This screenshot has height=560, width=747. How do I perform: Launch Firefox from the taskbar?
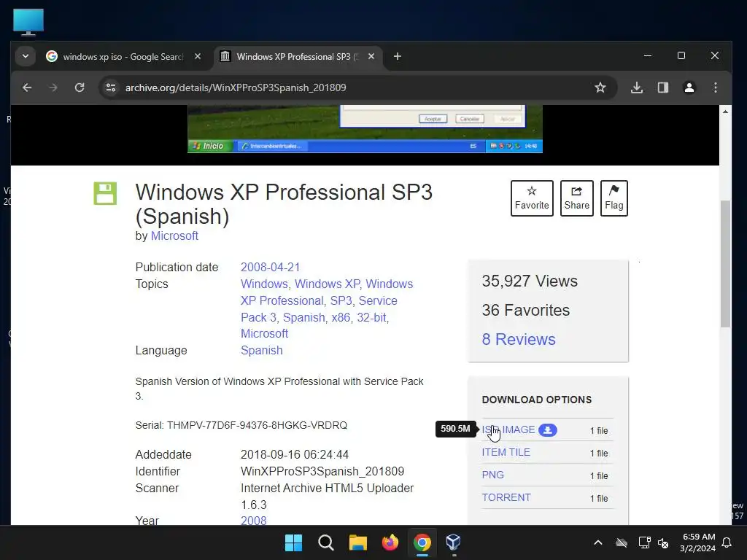click(390, 542)
